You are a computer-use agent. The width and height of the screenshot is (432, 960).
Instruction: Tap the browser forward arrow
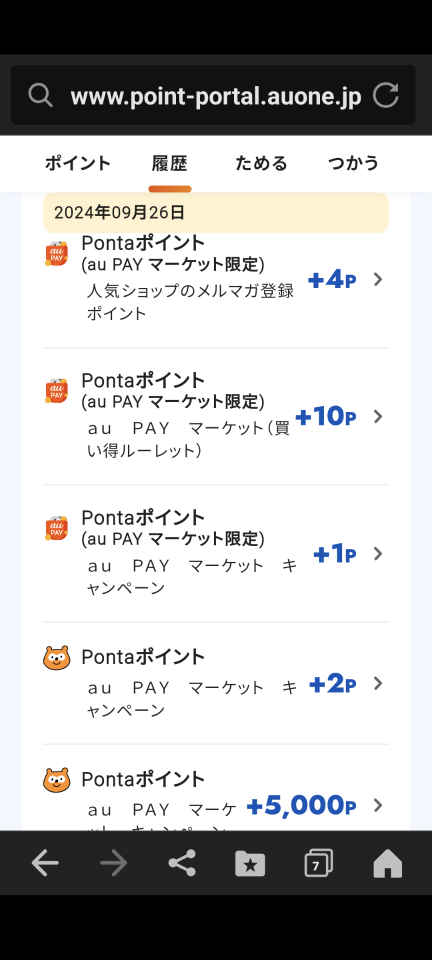coord(113,863)
